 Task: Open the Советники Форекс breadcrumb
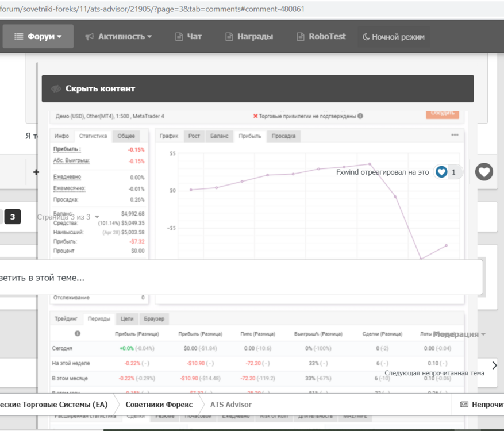pos(159,405)
